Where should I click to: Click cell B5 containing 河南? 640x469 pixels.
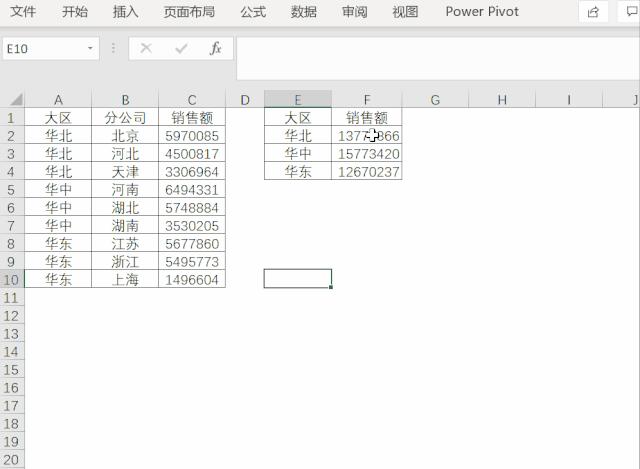point(125,189)
